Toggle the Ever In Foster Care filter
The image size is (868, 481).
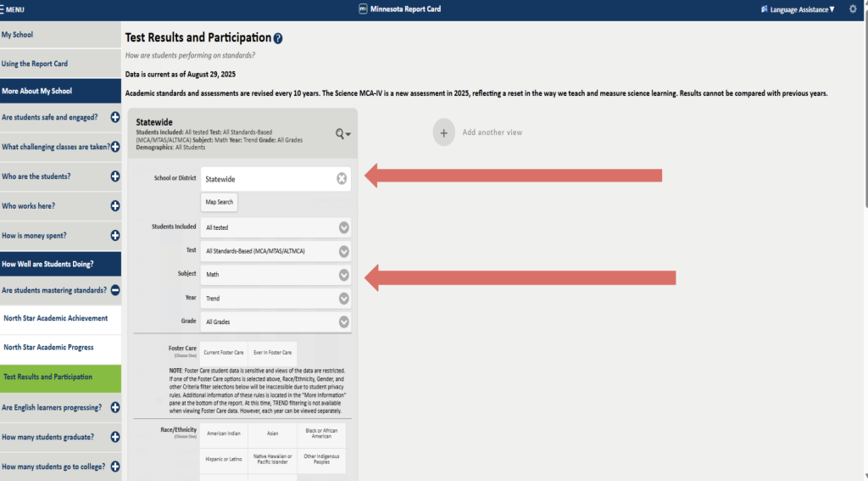[274, 352]
